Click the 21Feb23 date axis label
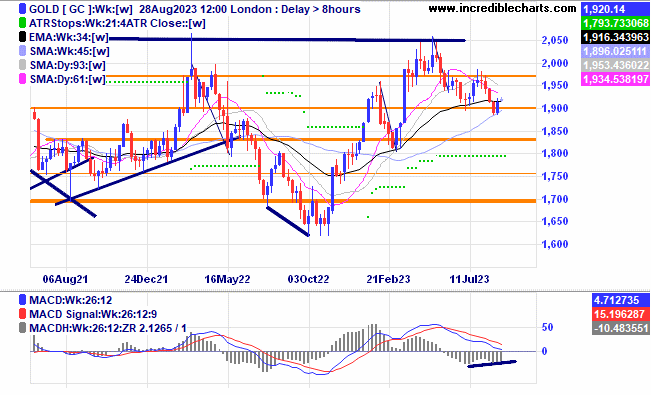Image resolution: width=651 pixels, height=395 pixels. [388, 279]
